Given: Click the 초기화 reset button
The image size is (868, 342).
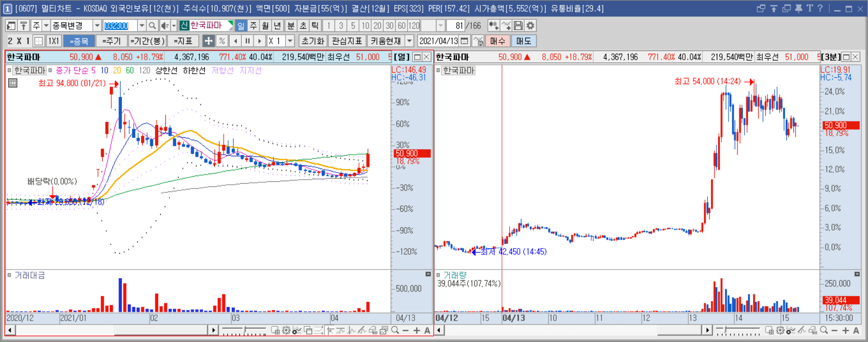Looking at the screenshot, I should [x=312, y=41].
